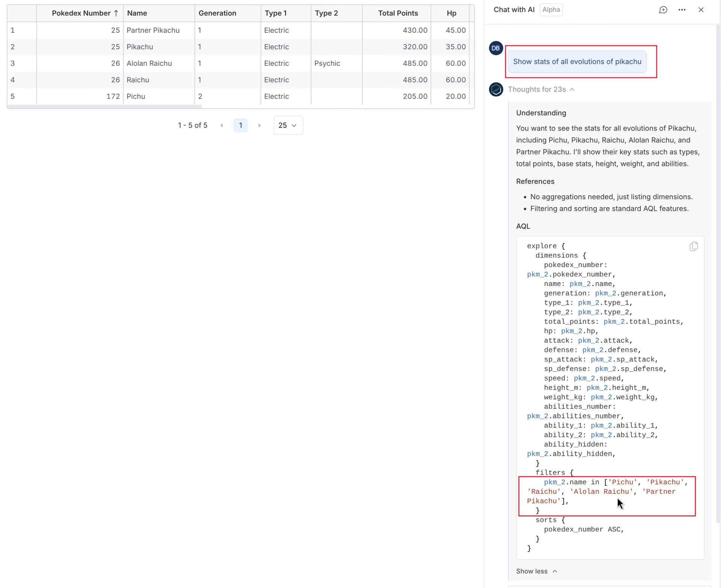Open the three-dot more options menu
Image resolution: width=721 pixels, height=588 pixels.
click(682, 10)
